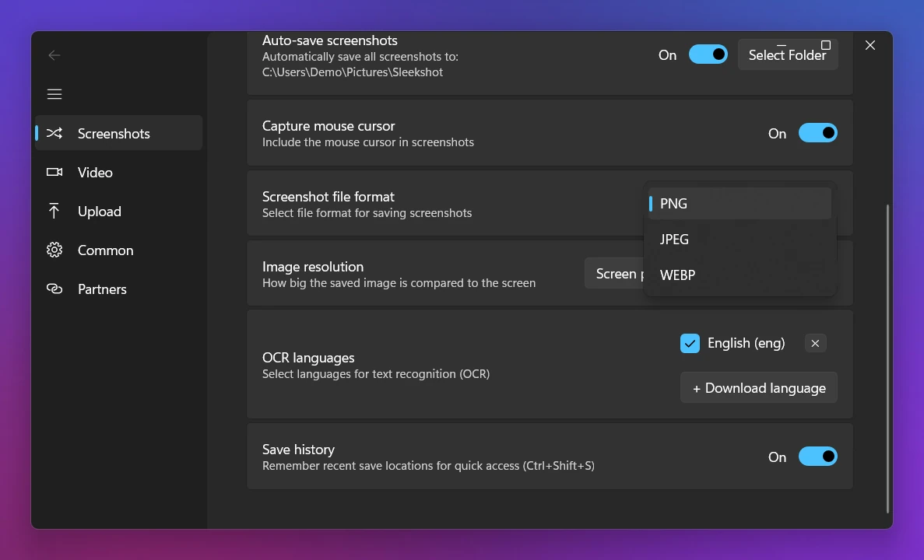Remove English language with the X icon
The image size is (924, 560).
(x=815, y=343)
